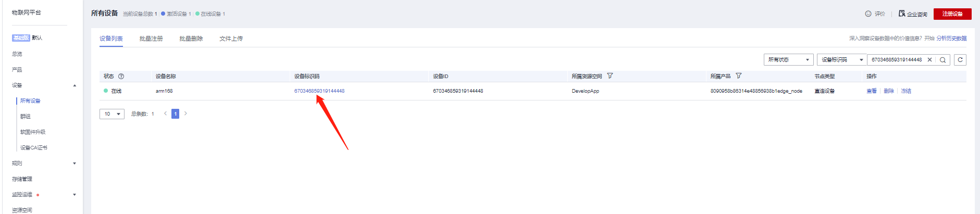The image size is (980, 214).
Task: Go to next page arrow
Action: click(x=185, y=114)
